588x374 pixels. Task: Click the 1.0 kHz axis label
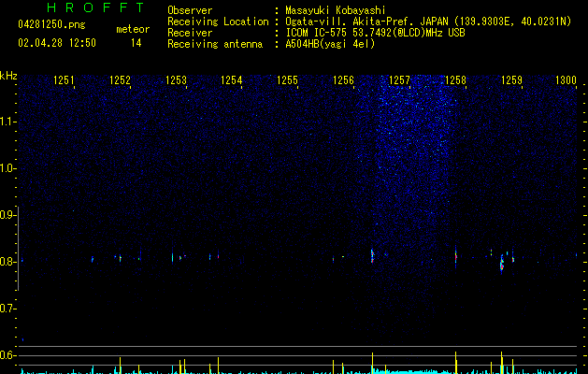7,168
